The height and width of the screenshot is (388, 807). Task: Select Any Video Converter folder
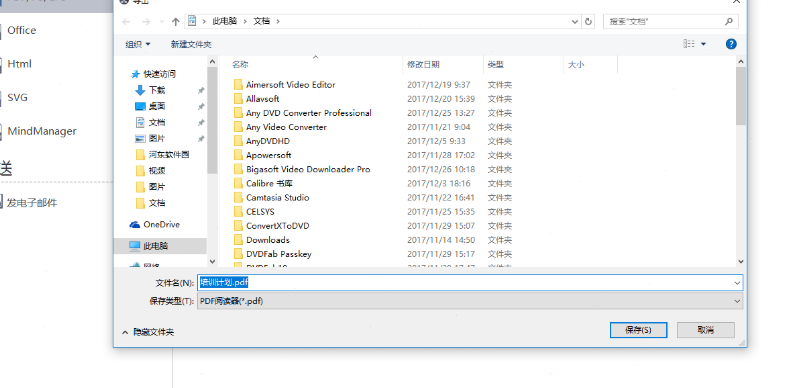coord(286,127)
